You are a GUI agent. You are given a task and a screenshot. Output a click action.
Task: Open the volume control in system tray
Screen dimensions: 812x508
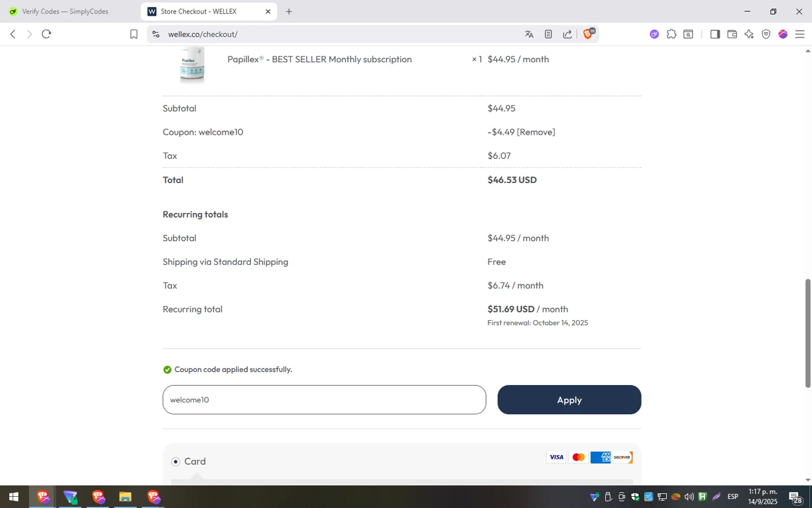click(x=689, y=497)
